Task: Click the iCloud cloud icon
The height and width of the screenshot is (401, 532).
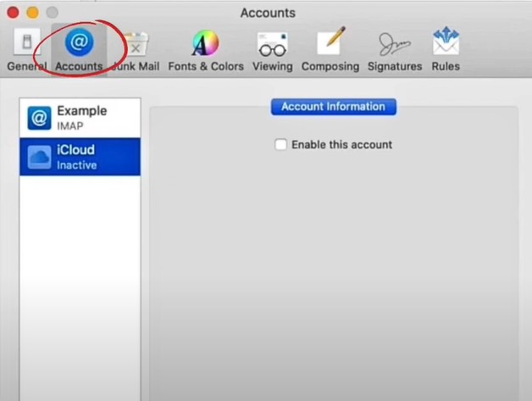Action: pyautogui.click(x=39, y=157)
